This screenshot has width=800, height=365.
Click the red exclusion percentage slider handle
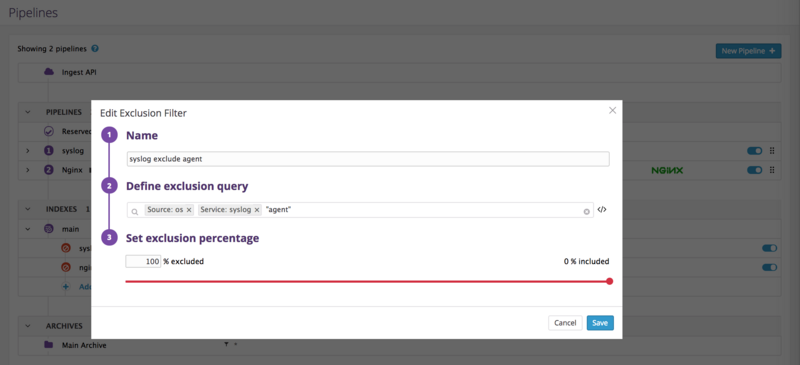pyautogui.click(x=609, y=281)
